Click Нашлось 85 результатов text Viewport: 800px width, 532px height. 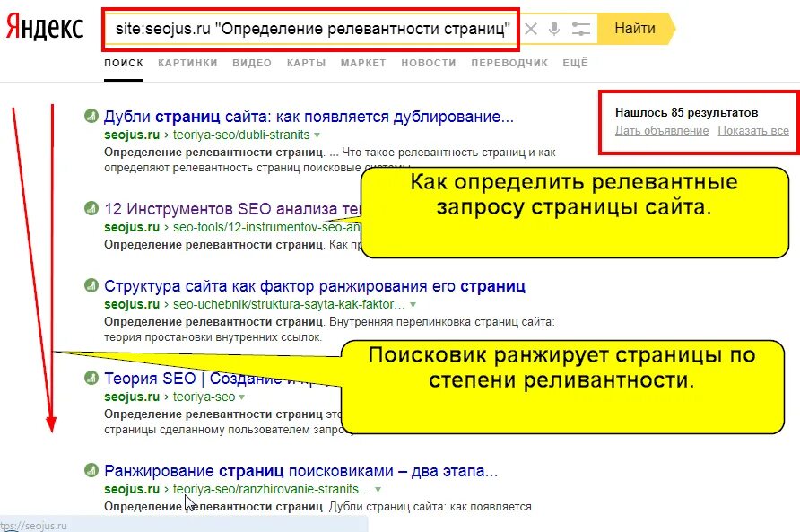pos(686,112)
